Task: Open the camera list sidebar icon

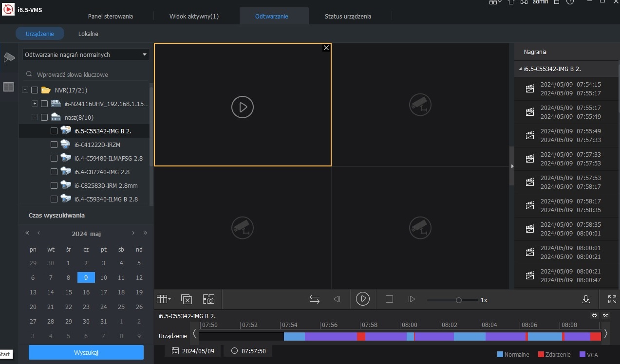Action: tap(9, 57)
